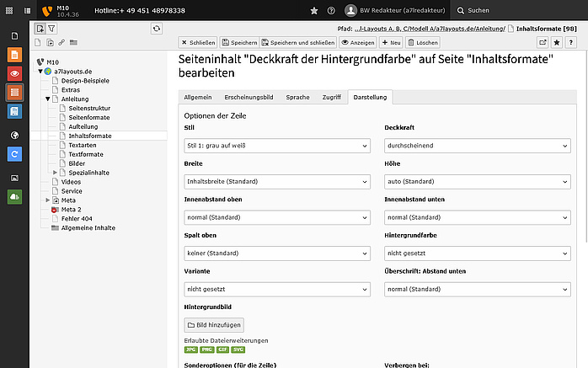This screenshot has width=588, height=368.
Task: Select the folder page type icon above tree
Action: (73, 42)
